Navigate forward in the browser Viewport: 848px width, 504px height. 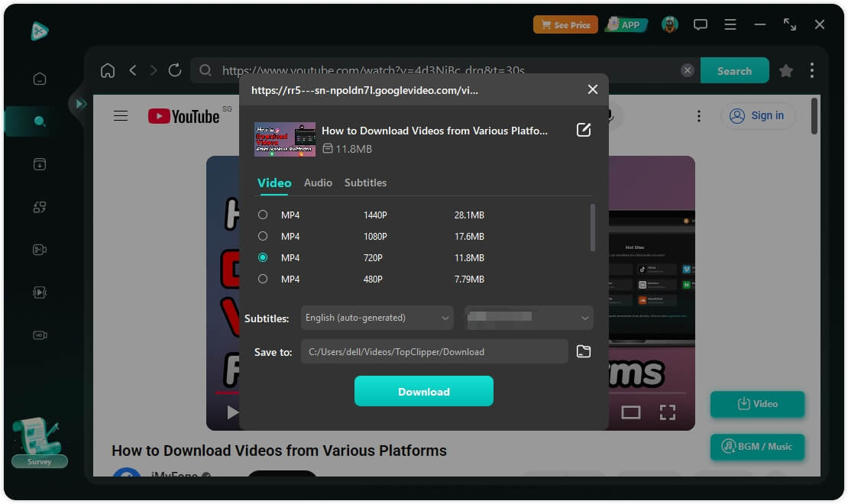154,70
